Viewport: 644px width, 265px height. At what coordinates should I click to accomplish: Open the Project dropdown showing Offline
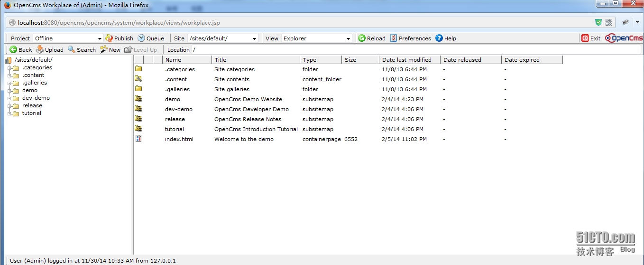(68, 38)
